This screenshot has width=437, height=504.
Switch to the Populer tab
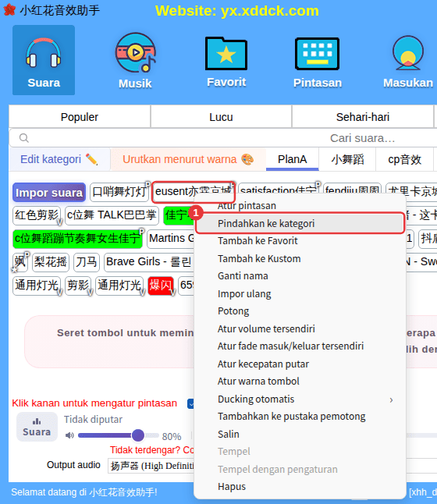[x=80, y=117]
